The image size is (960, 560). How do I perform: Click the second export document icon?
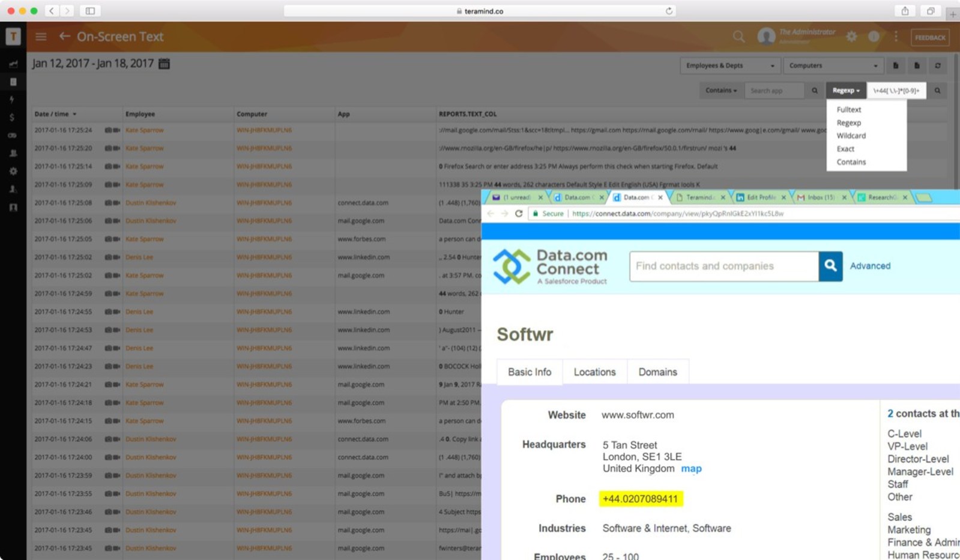click(917, 65)
